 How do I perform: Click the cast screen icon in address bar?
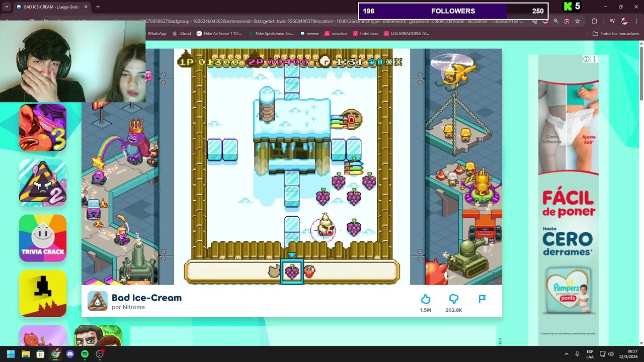545,21
